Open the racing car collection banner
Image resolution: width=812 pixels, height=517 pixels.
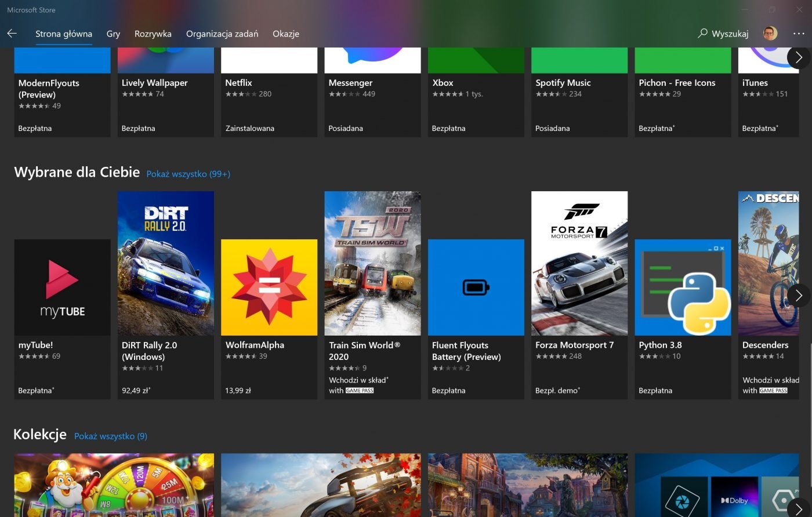click(321, 485)
